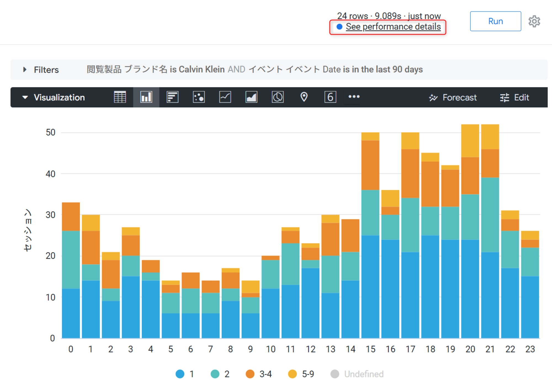Click the x-axis label 10

click(x=270, y=349)
